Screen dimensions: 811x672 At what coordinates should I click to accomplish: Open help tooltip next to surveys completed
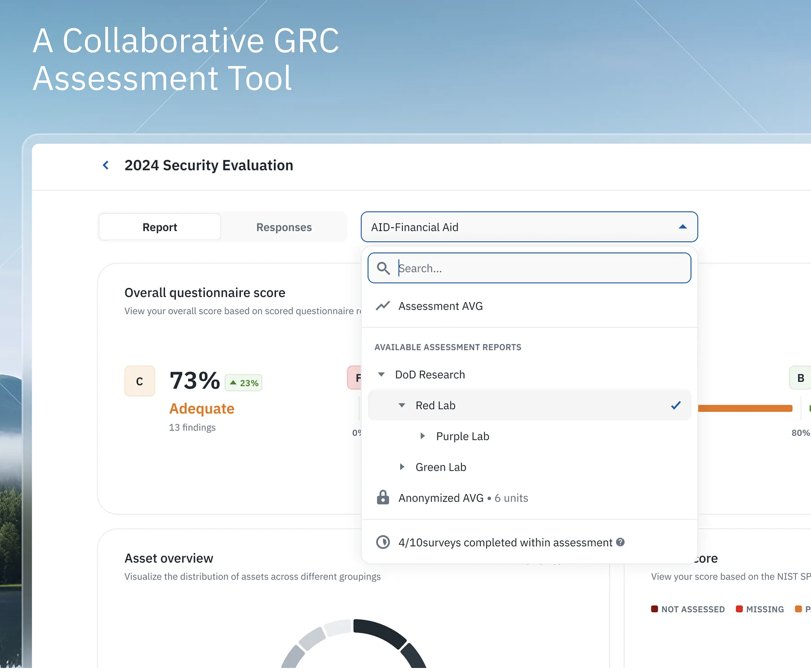[620, 542]
